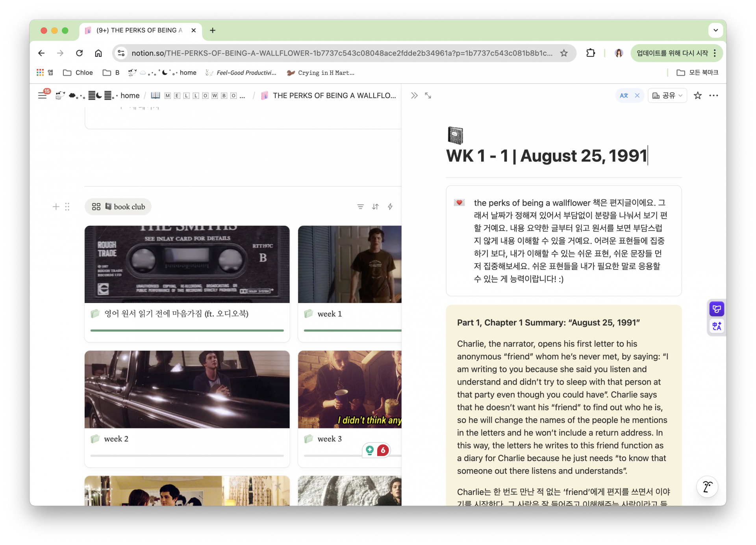This screenshot has height=545, width=756.
Task: Click the red notification badge showing 6
Action: (x=383, y=450)
